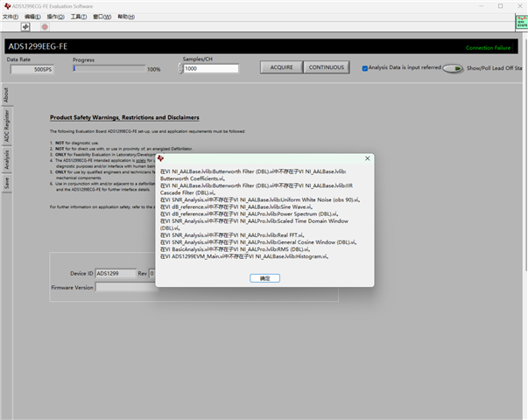
Task: Click the TI logo icon in error dialog
Action: [160, 158]
